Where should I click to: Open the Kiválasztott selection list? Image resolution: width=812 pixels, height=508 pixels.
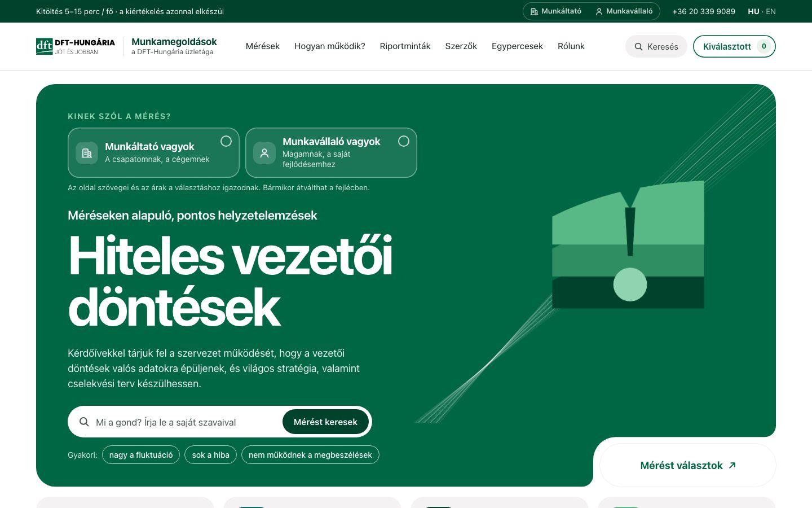click(x=734, y=46)
